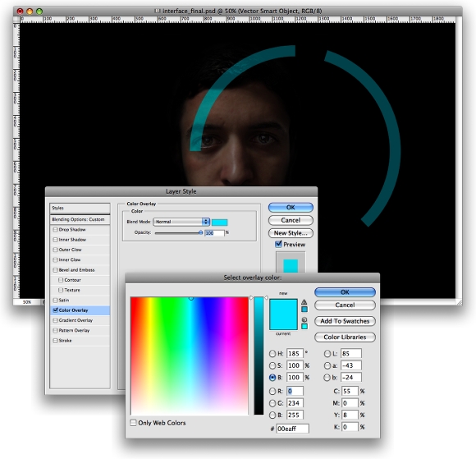Click the document icon in the title bar
476x459 pixels.
pos(158,11)
